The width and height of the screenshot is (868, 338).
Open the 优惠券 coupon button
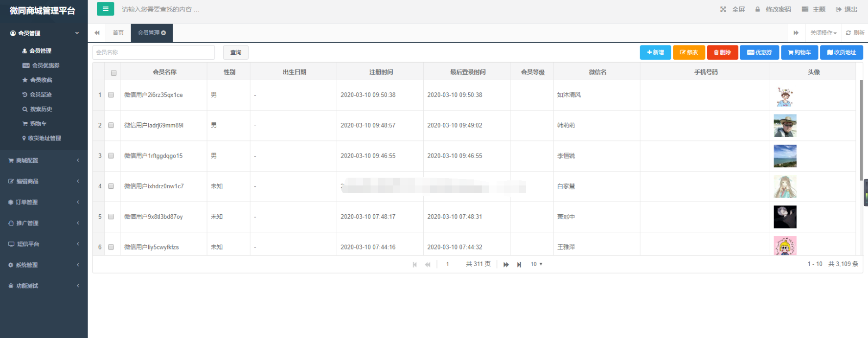759,52
